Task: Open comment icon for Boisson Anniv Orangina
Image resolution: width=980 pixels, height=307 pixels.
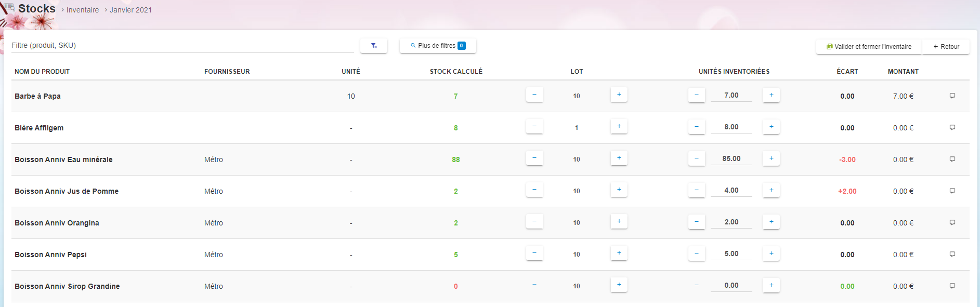Action: 952,223
